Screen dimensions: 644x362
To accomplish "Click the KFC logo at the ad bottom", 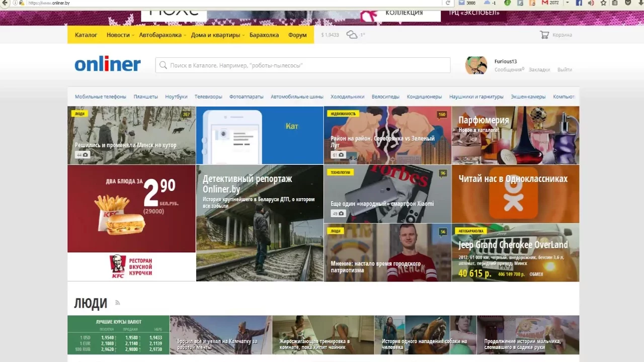I will point(118,266).
